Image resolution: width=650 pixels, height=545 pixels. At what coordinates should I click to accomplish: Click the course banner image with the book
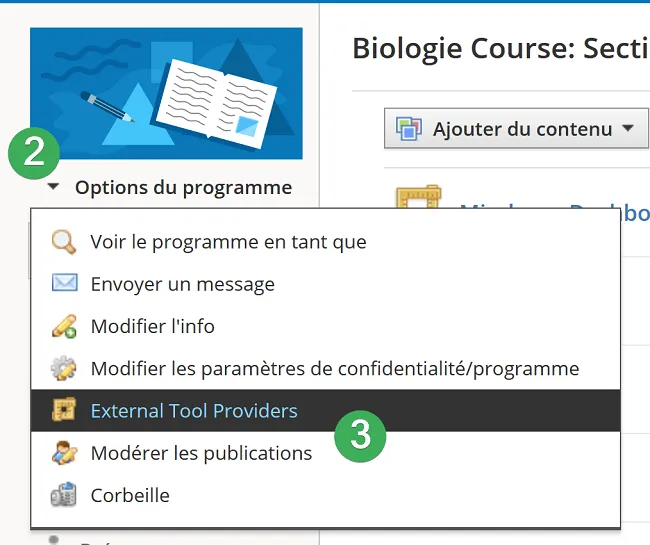click(166, 93)
